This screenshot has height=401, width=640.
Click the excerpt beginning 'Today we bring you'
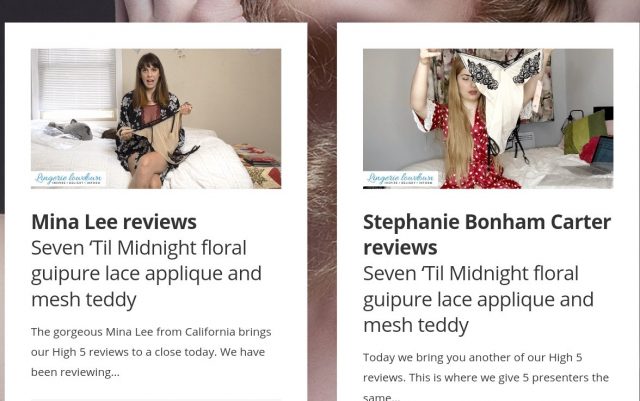pyautogui.click(x=486, y=376)
